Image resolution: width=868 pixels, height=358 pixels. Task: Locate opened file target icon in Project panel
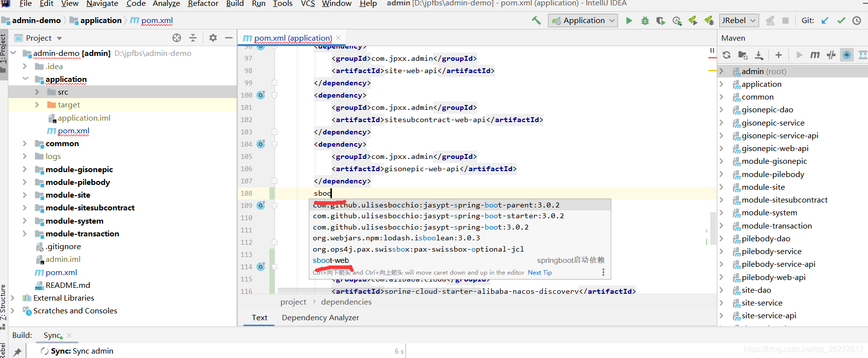tap(177, 38)
